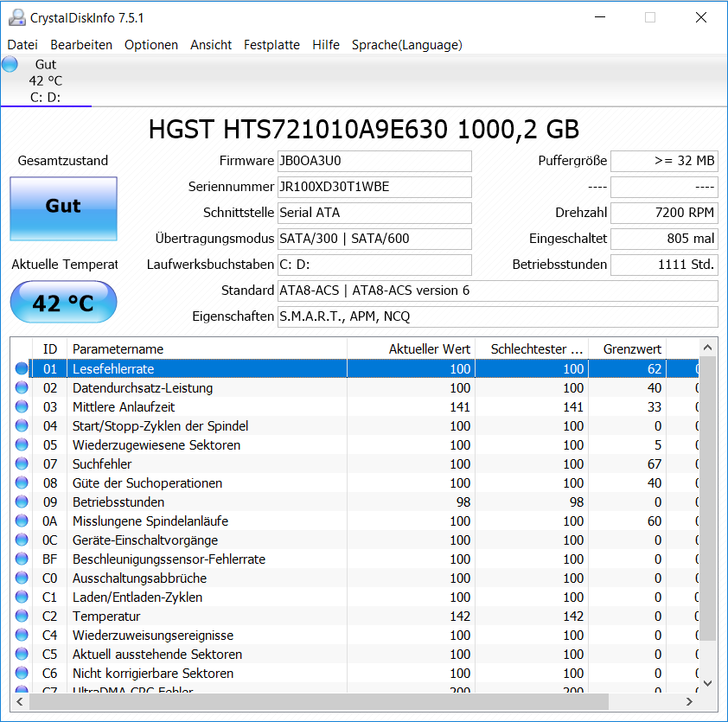Select the Lesefehlerrate parameter name
Screen dimensions: 728x722
pyautogui.click(x=113, y=368)
